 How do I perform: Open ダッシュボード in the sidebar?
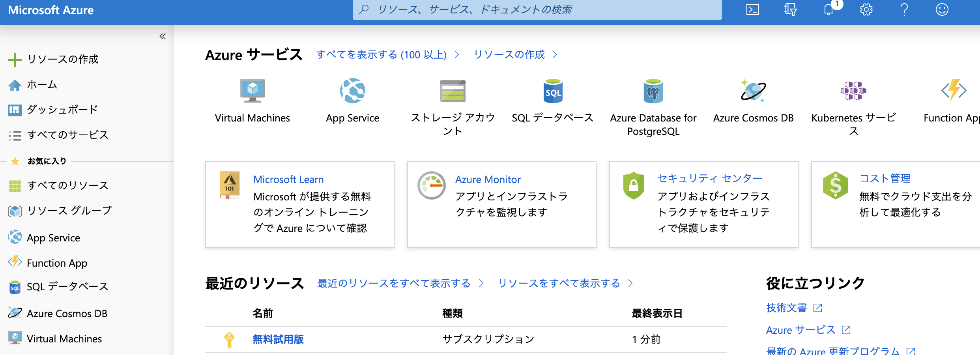pos(62,110)
